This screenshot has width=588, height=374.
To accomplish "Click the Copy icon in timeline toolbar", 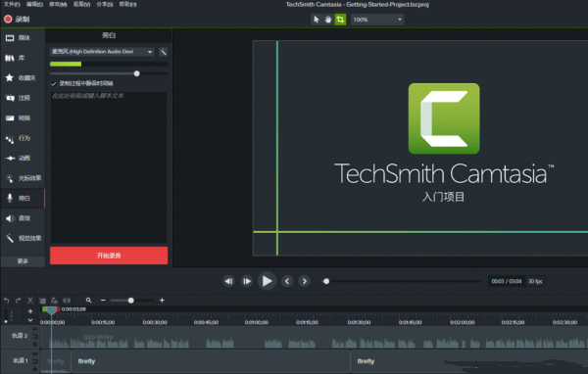I will 42,301.
